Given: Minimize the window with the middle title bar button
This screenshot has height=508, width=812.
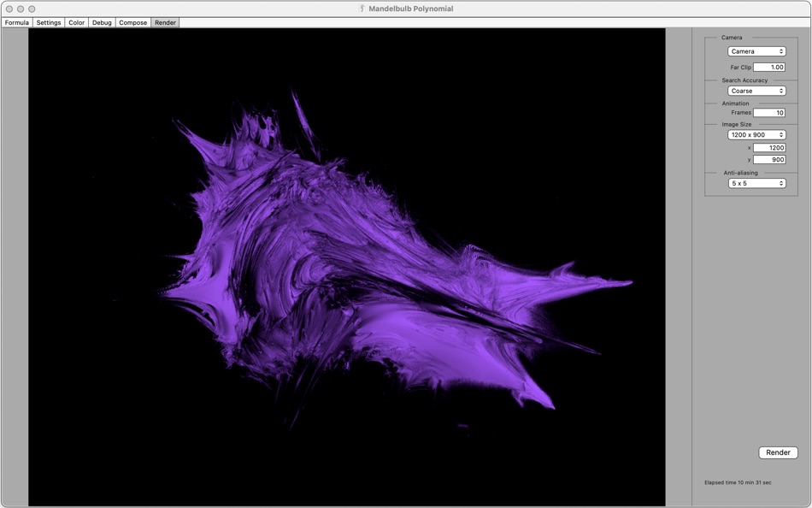Looking at the screenshot, I should point(21,9).
